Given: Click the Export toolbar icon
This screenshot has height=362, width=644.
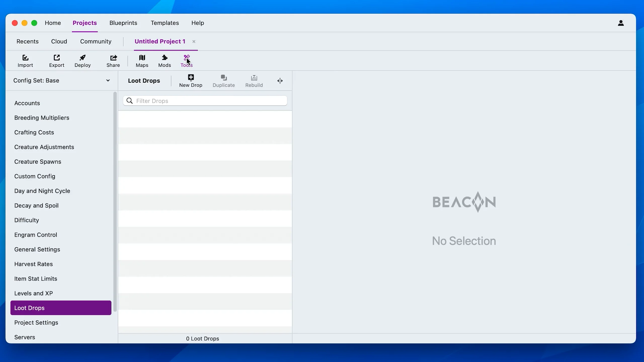Looking at the screenshot, I should tap(57, 58).
